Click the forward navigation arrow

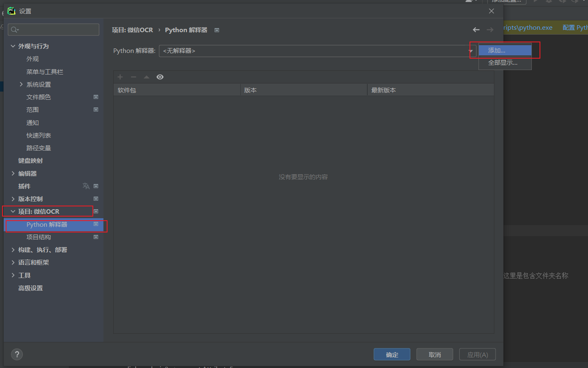coord(490,30)
